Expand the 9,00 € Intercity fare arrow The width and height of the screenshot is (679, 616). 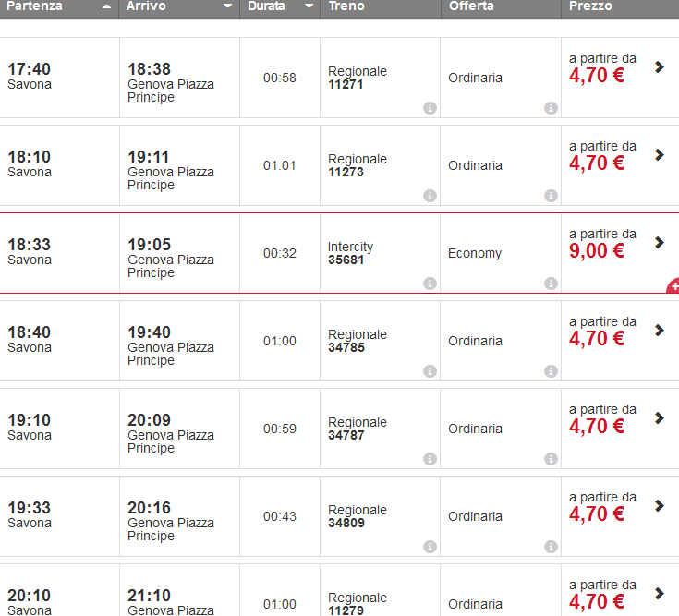coord(659,242)
